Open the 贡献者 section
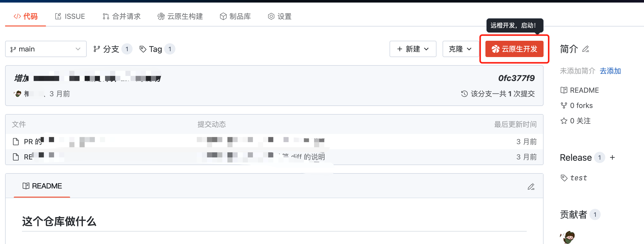The height and width of the screenshot is (244, 644). [x=573, y=214]
